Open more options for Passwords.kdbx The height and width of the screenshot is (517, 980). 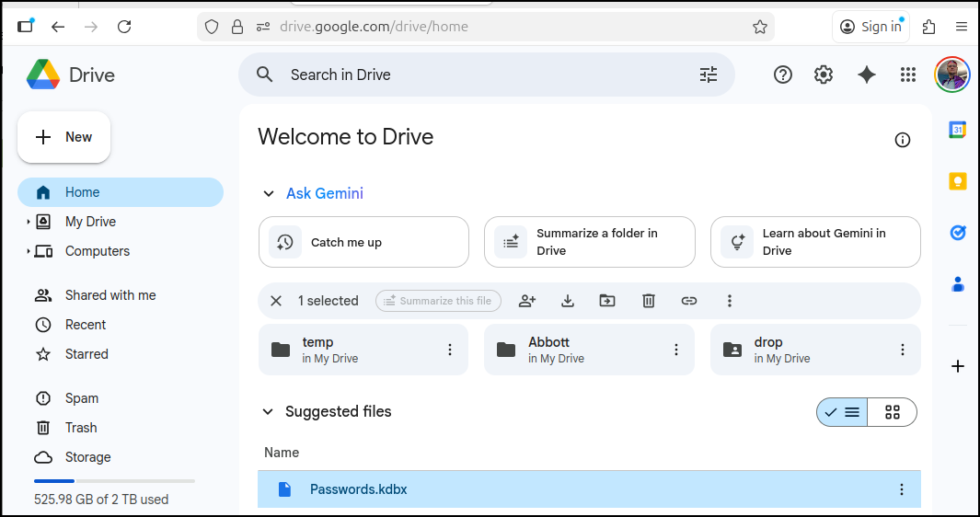click(901, 489)
